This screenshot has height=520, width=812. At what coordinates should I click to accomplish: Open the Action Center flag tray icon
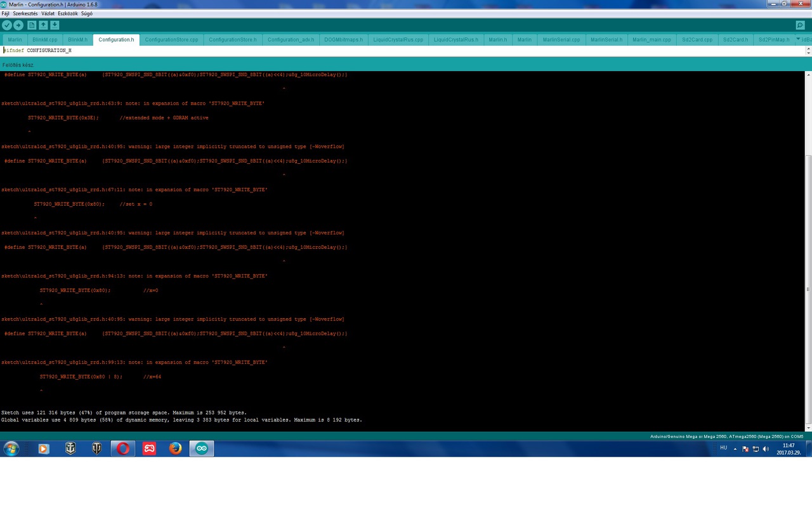click(x=745, y=449)
